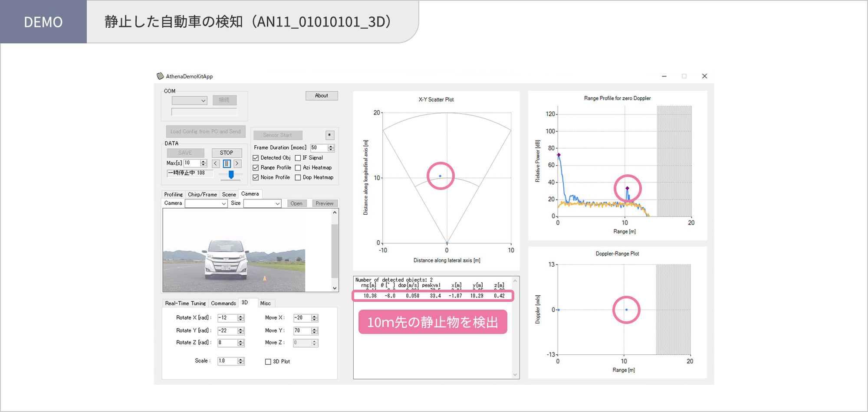Click the detected objects list scroll-down arrow

pyautogui.click(x=515, y=375)
